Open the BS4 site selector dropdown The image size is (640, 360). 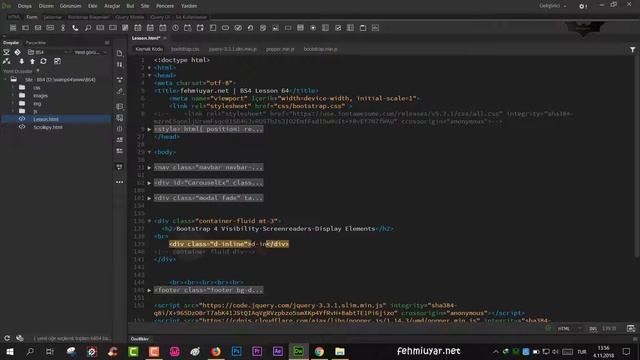tap(48, 52)
